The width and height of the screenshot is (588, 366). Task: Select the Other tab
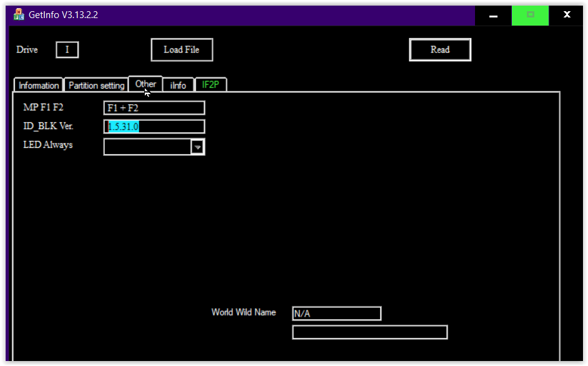145,84
